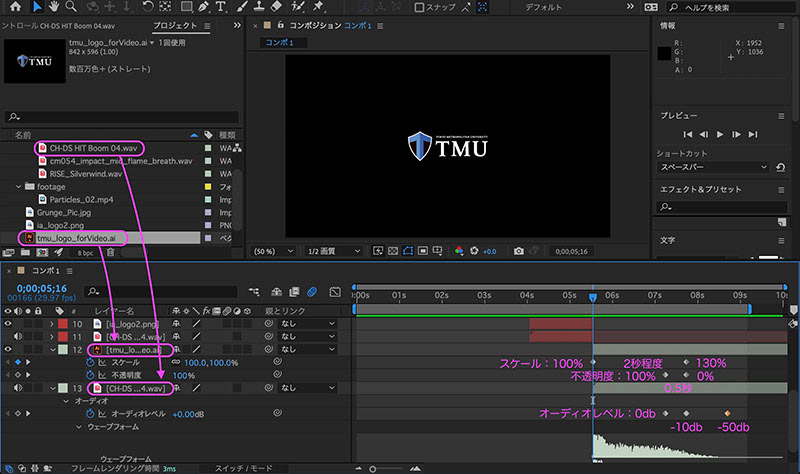The width and height of the screenshot is (800, 474).
Task: Open parent dropdown for layer 13
Action: click(x=308, y=388)
